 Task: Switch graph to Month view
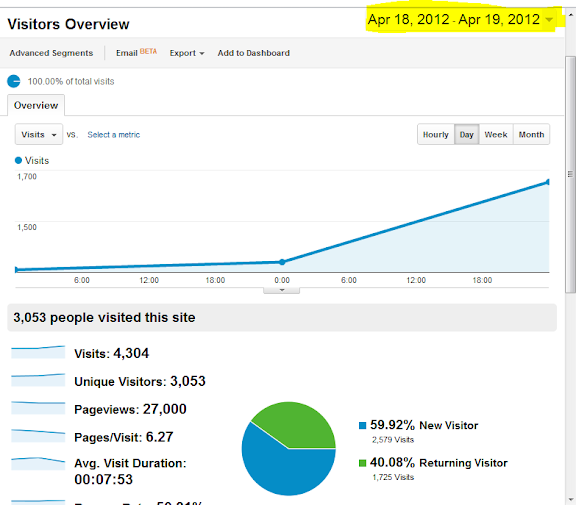531,134
